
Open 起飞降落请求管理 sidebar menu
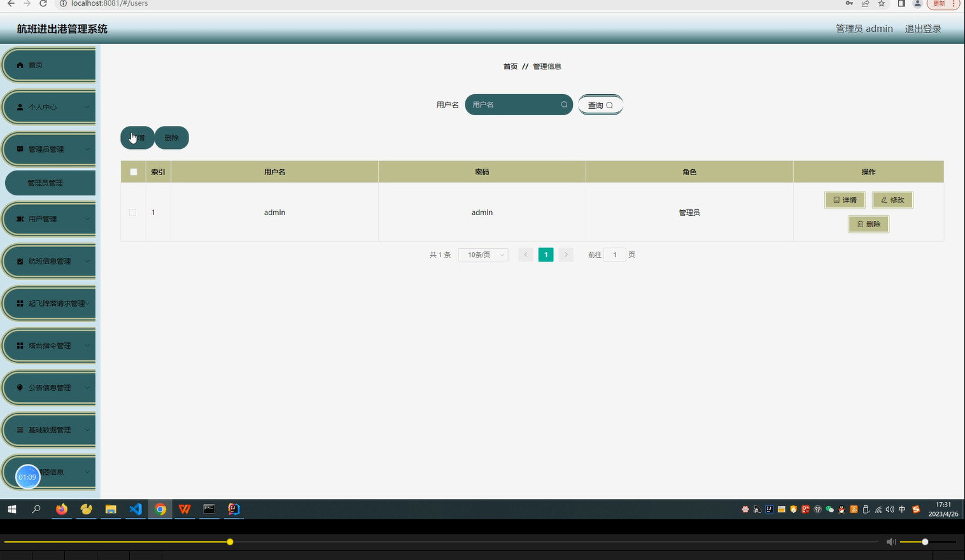tap(50, 304)
